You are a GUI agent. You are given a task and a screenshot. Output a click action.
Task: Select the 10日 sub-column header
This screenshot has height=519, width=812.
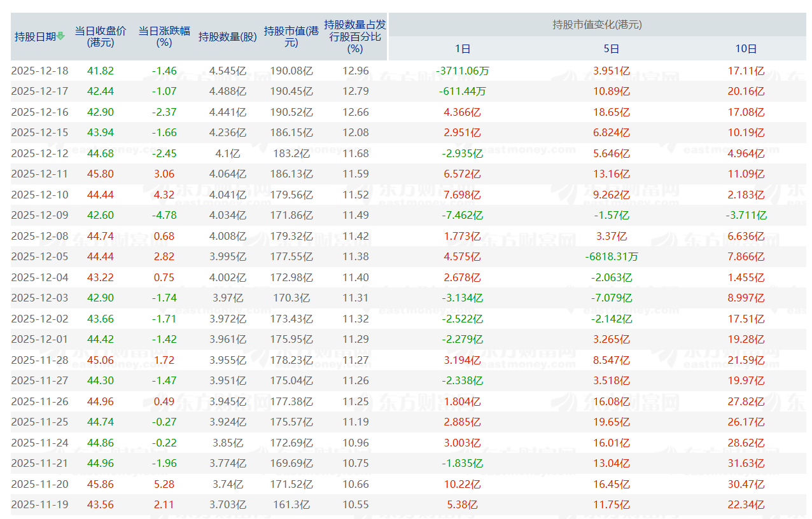point(746,48)
